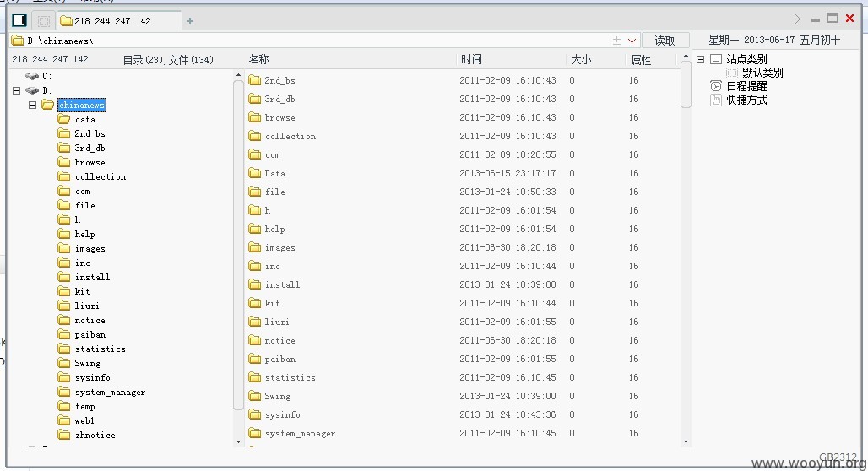The height and width of the screenshot is (471, 868).
Task: Select the sysinfo row in the file list
Action: coord(462,414)
